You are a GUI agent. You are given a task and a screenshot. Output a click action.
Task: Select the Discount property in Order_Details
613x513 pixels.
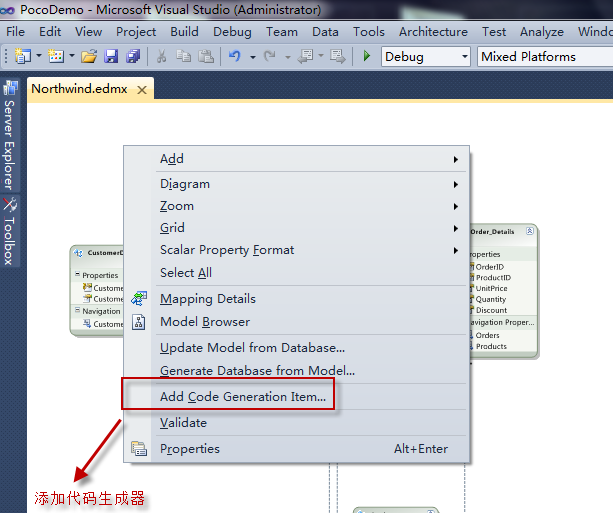491,310
